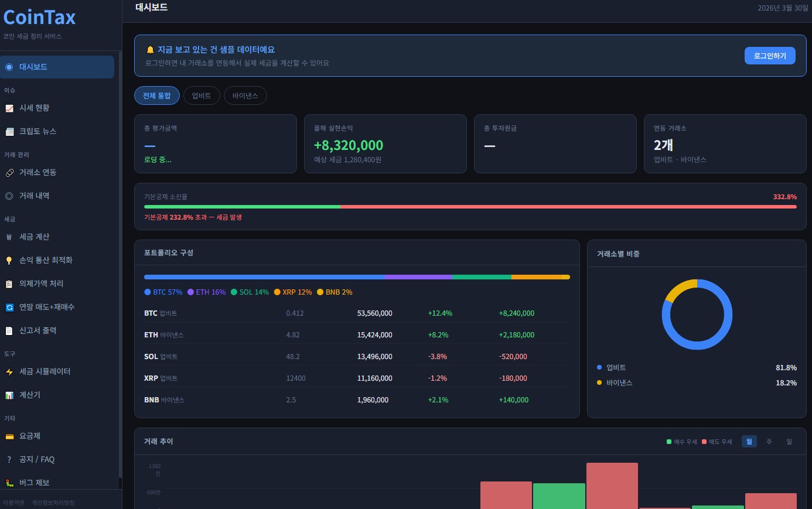Select 손익 통산 최적화 menu entry

click(x=57, y=260)
